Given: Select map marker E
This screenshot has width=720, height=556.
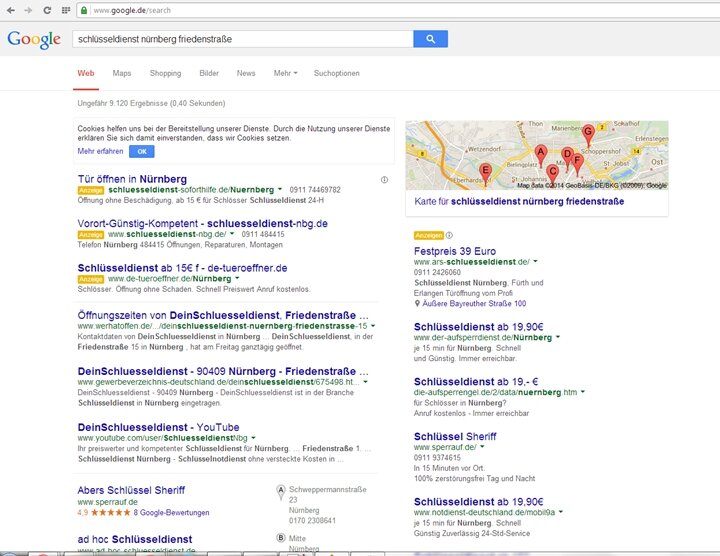Looking at the screenshot, I should coord(485,174).
